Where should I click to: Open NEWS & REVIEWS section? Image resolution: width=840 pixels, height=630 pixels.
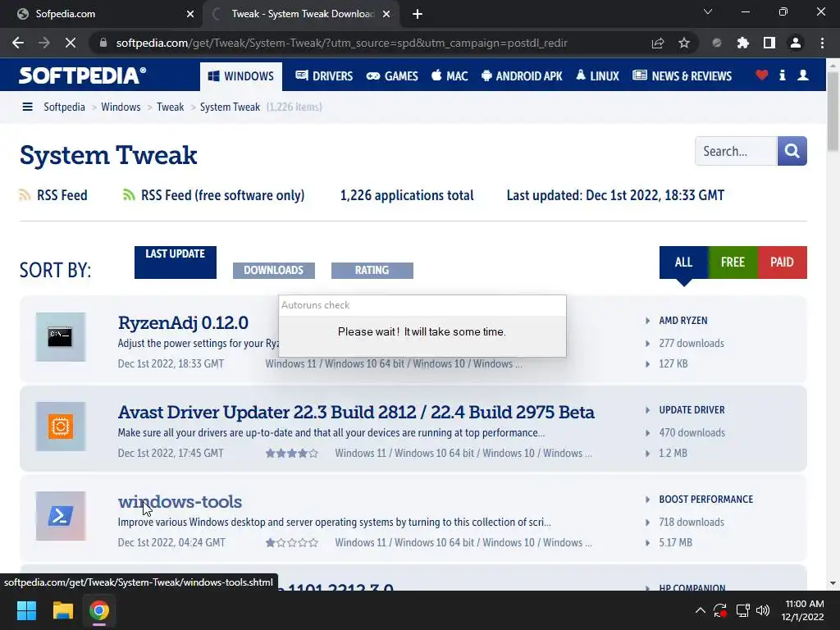pyautogui.click(x=682, y=76)
